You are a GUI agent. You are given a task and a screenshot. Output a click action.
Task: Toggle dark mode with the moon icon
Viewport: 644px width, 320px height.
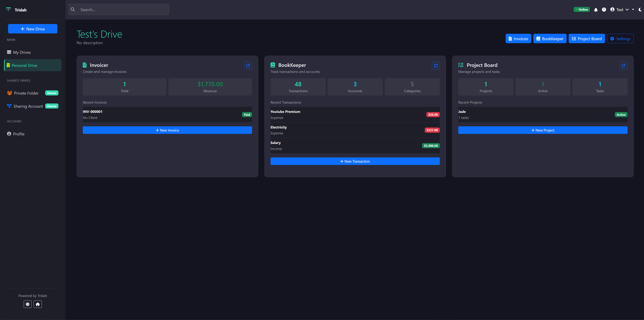pos(640,10)
